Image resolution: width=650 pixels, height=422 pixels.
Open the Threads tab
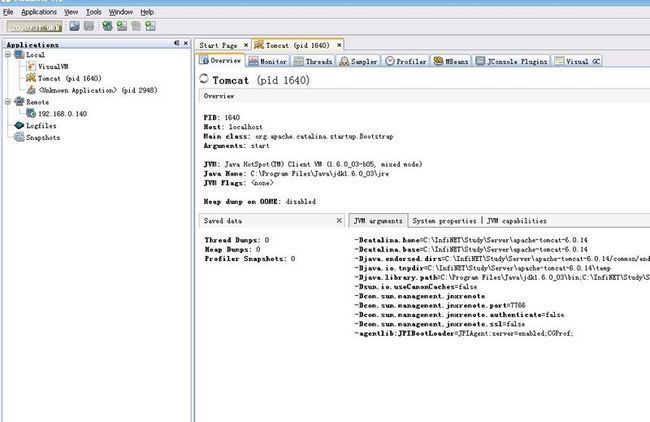[313, 61]
